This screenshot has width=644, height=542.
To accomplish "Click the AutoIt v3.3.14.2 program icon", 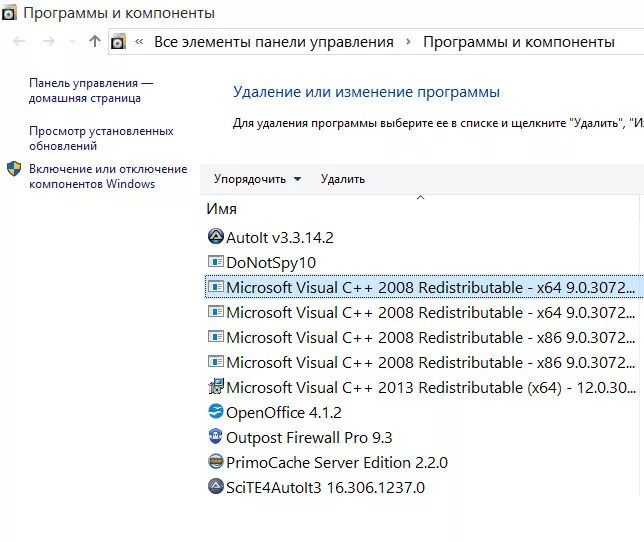I will [216, 237].
